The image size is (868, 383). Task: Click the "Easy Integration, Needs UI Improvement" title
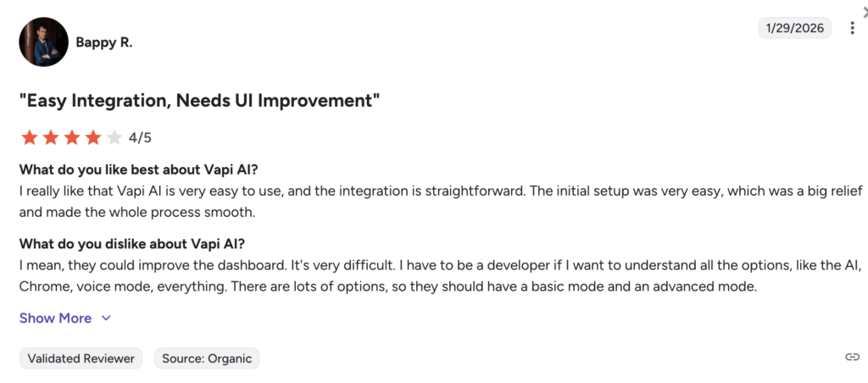coord(199,101)
